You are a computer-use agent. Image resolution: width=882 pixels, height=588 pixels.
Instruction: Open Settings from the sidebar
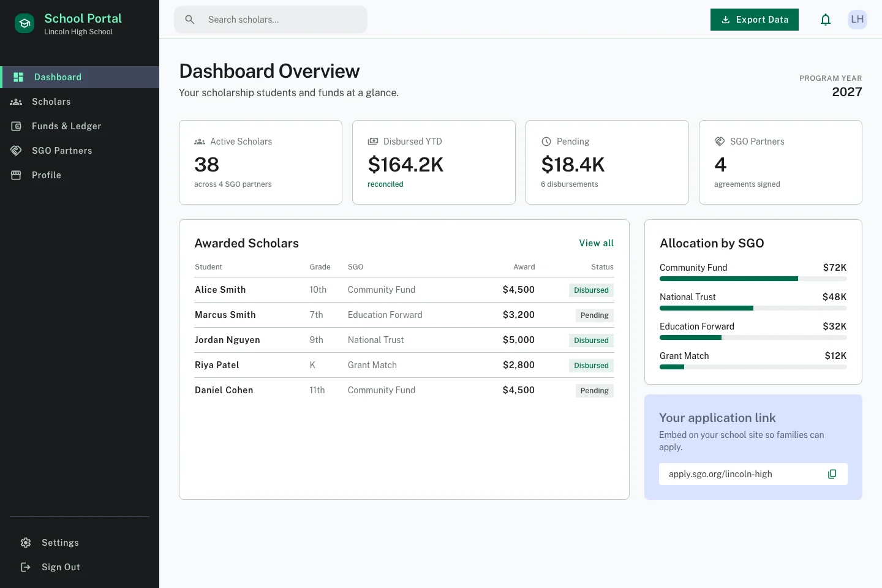(x=80, y=543)
